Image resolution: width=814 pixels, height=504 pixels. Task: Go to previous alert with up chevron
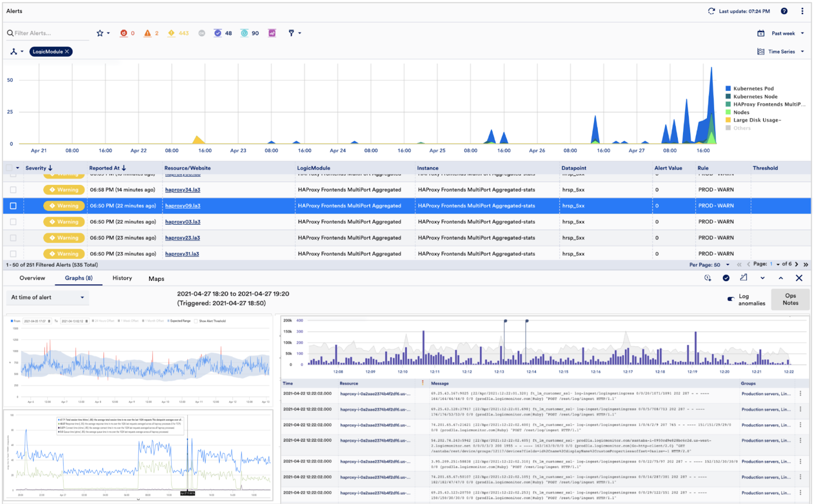[781, 278]
